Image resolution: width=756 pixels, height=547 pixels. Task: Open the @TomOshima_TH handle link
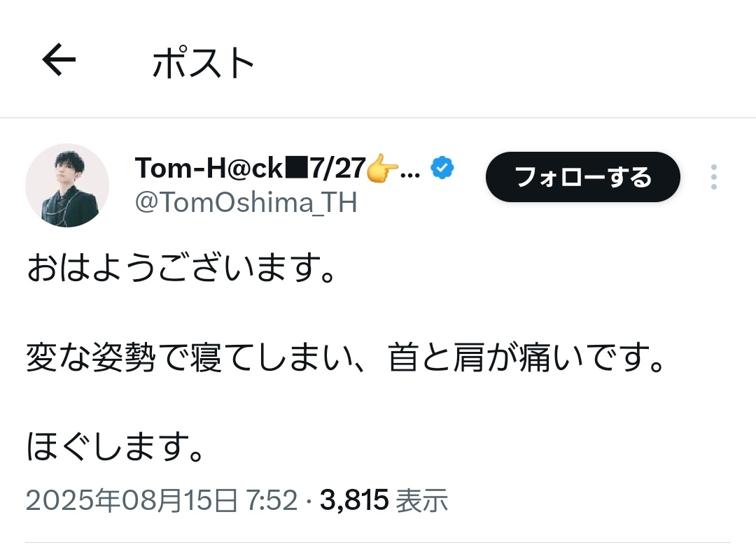point(245,203)
